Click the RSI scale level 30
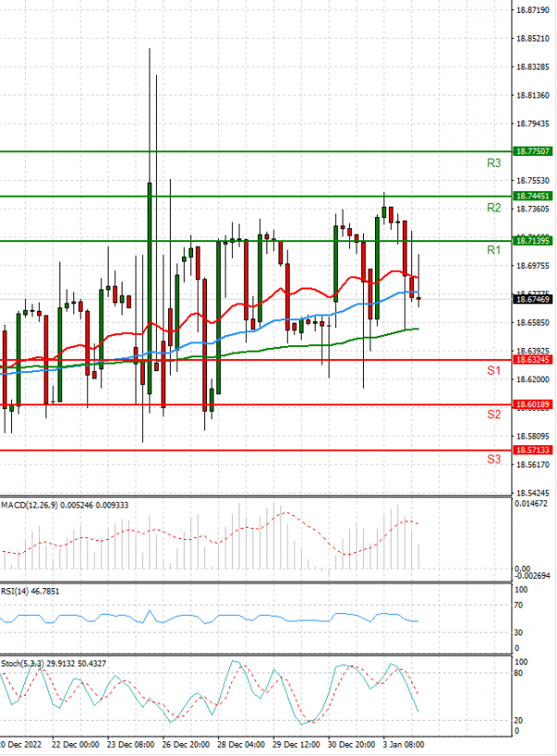 [x=520, y=633]
